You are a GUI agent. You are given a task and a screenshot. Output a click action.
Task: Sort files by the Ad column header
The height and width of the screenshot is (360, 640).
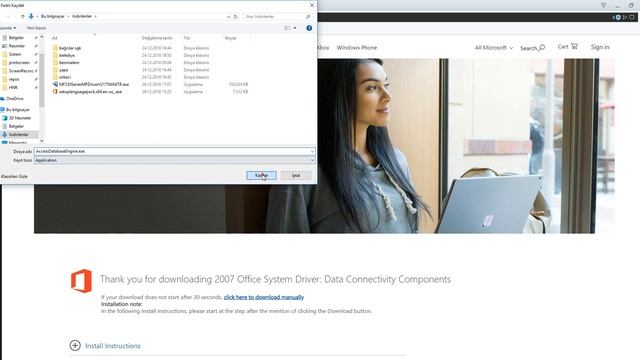pos(55,38)
